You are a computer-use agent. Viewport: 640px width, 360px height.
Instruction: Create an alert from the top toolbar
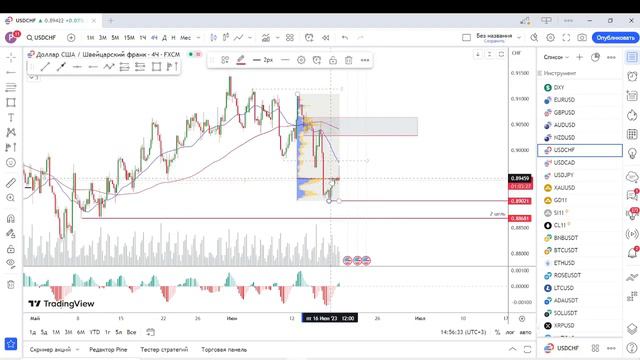pyautogui.click(x=309, y=38)
